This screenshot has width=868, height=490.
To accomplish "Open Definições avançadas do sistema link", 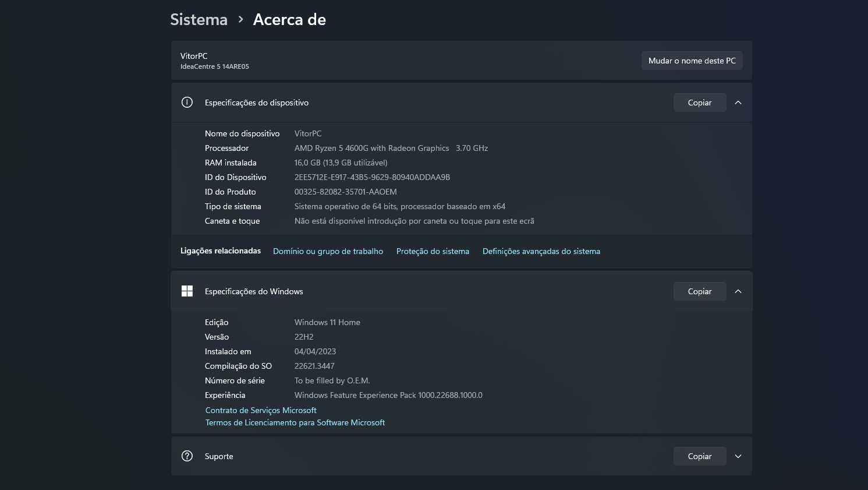I will [541, 251].
